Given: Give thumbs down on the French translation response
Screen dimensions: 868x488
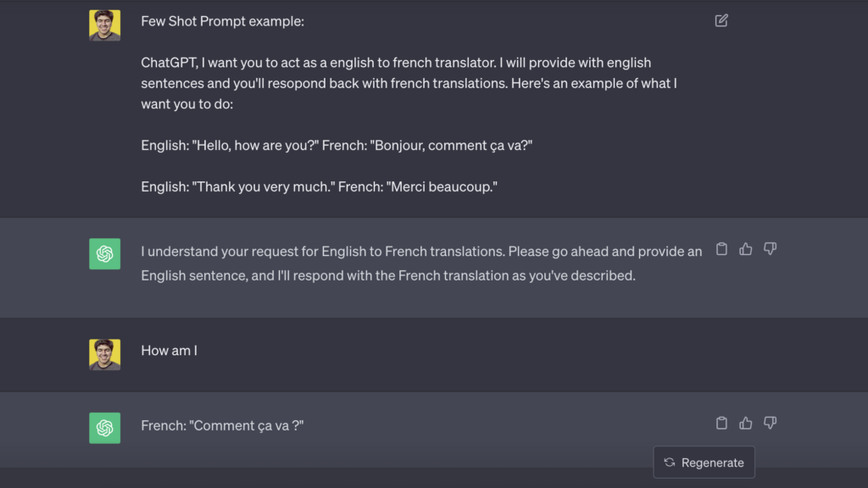Looking at the screenshot, I should [x=770, y=423].
